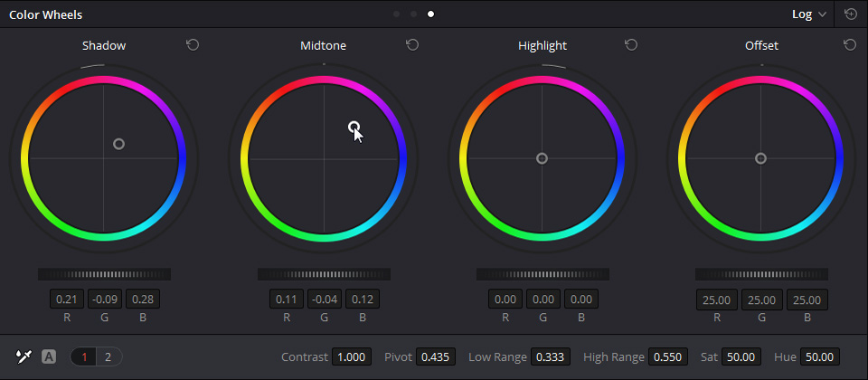
Task: Reset the Shadow color wheel
Action: (x=193, y=45)
